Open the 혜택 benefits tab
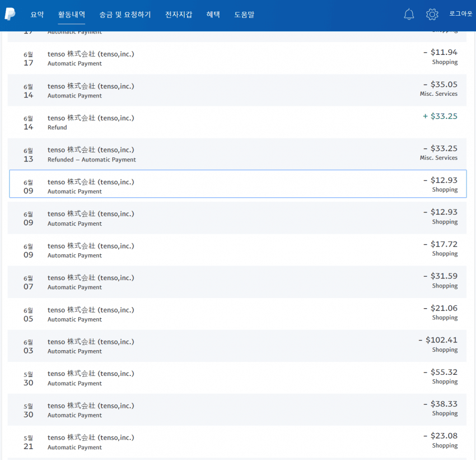This screenshot has height=460, width=476. tap(213, 14)
